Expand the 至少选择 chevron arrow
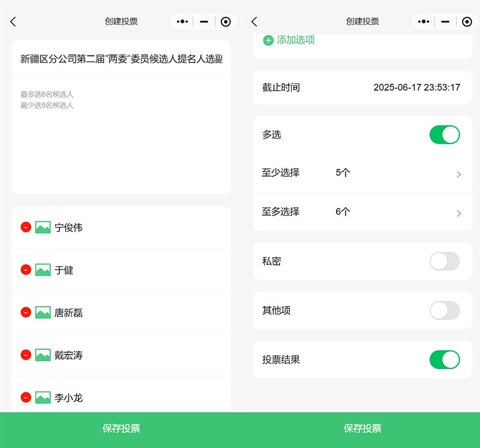Screen dimensions: 480x448 458,174
